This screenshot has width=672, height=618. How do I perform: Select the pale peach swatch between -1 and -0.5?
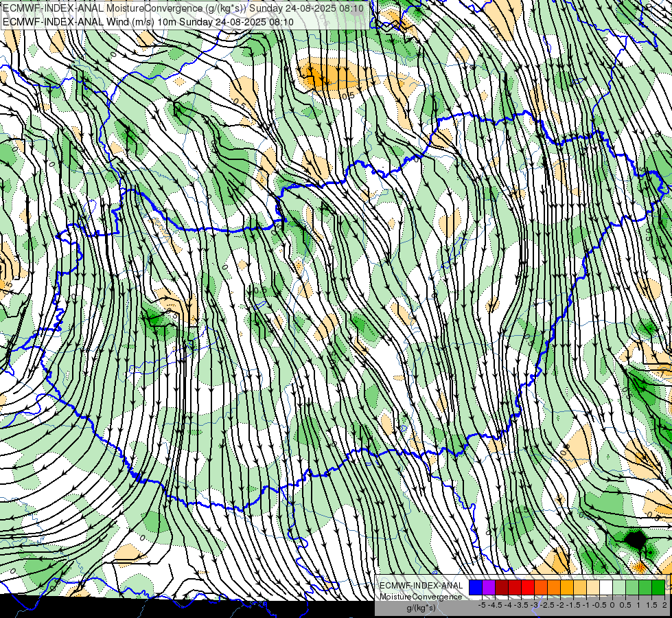(x=593, y=587)
